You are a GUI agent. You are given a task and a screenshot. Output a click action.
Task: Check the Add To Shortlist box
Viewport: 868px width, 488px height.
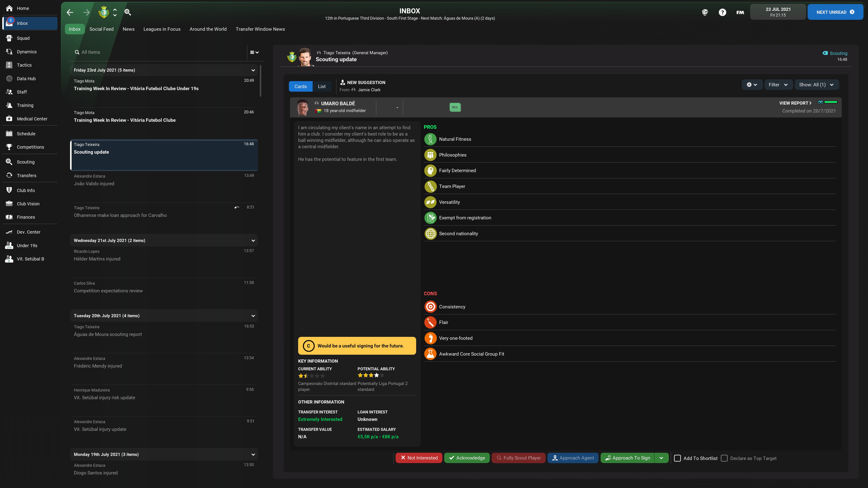coord(677,458)
